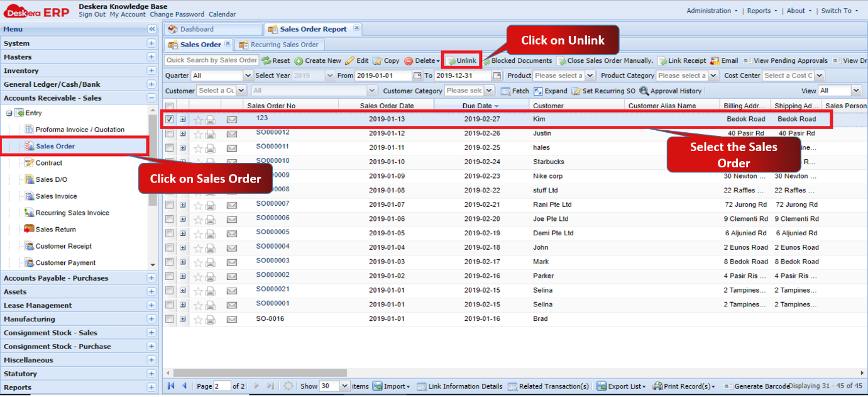This screenshot has height=397, width=868.
Task: Switch to the Dashboard tab
Action: tap(197, 29)
